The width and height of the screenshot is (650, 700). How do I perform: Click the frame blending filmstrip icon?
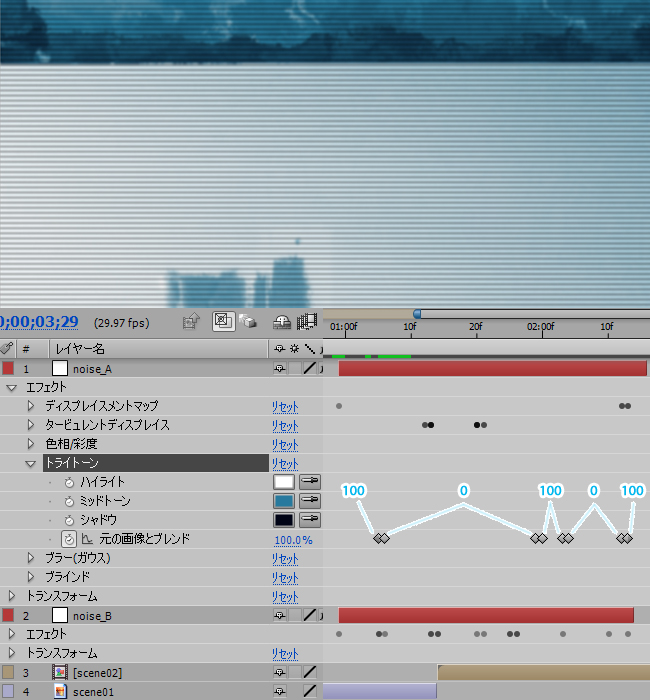[x=307, y=322]
